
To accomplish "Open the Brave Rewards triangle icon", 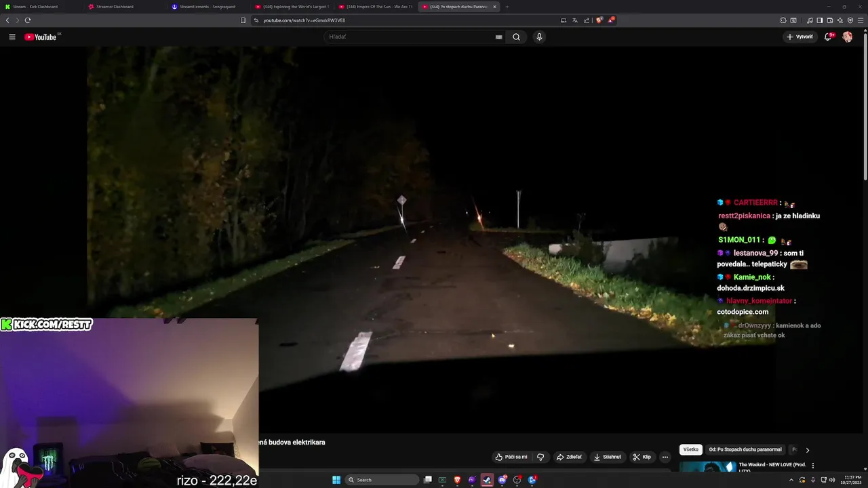I will [x=610, y=20].
